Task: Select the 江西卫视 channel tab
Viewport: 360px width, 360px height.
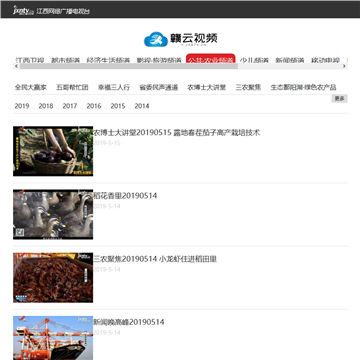Action: (x=29, y=60)
